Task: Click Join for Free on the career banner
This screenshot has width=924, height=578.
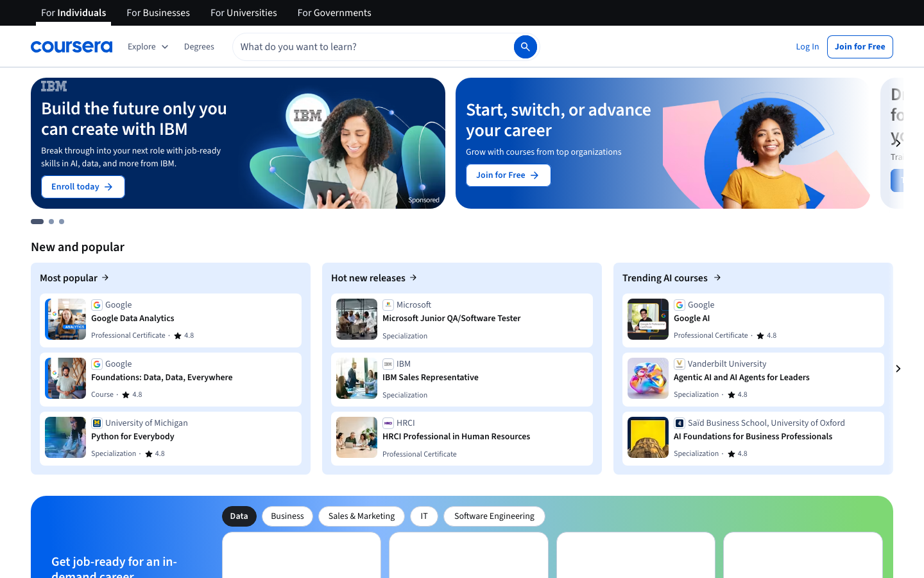Action: pyautogui.click(x=508, y=175)
